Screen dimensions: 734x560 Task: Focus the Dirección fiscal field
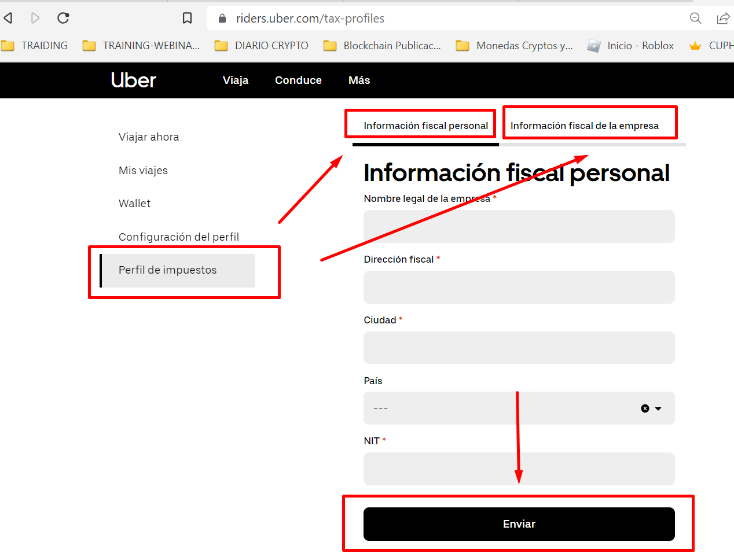(519, 287)
